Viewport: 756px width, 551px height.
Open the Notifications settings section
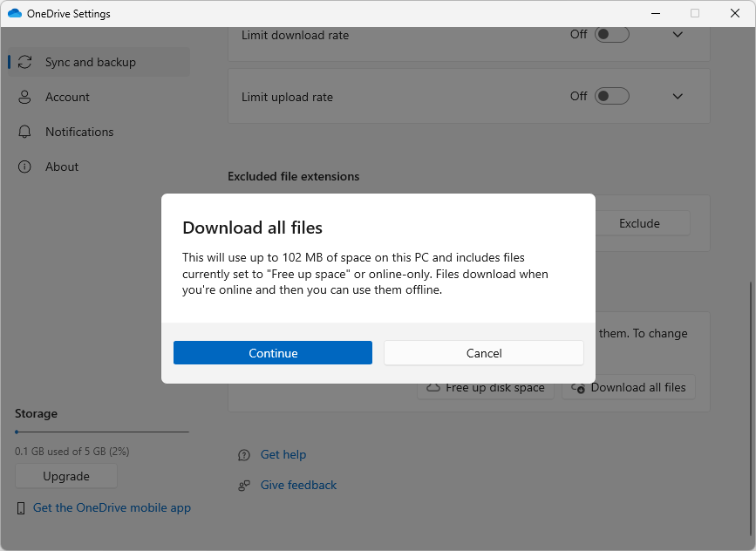99,132
